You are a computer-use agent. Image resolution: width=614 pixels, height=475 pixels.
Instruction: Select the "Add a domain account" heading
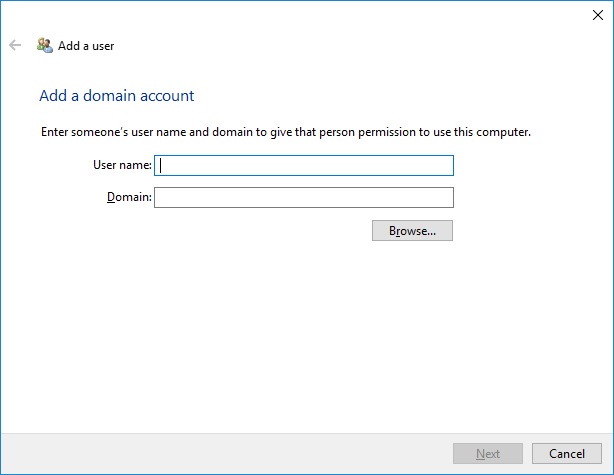coord(117,96)
